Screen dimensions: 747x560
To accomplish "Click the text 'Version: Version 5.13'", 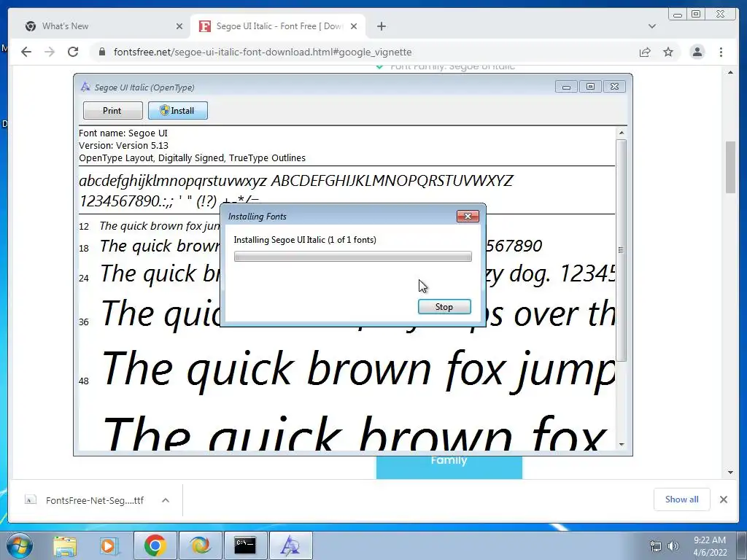I will (123, 146).
